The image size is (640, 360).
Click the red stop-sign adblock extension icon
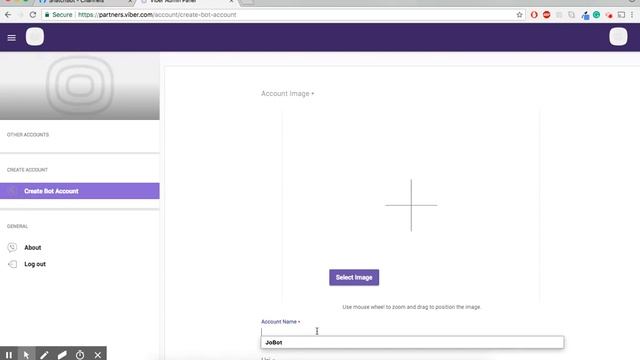point(547,15)
